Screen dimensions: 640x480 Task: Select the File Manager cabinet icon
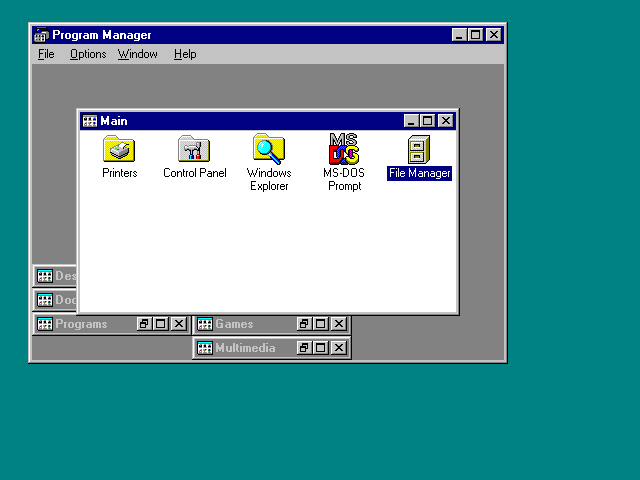click(x=419, y=149)
